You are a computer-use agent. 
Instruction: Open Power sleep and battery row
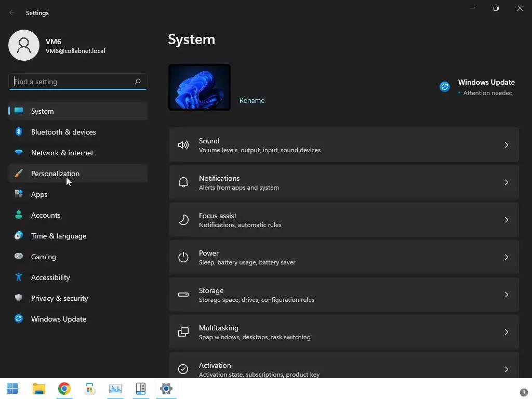(344, 257)
